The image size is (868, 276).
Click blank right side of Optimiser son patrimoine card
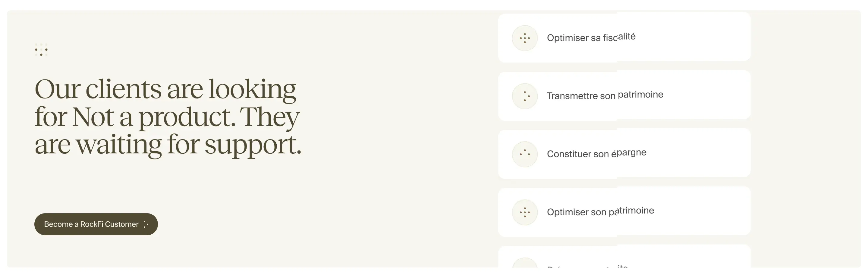point(704,211)
